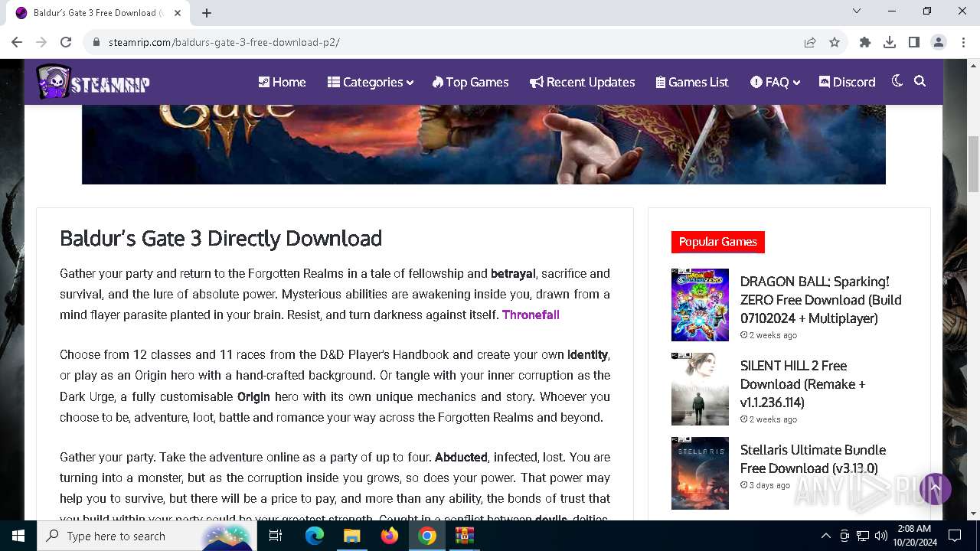
Task: Click the share page icon in address bar
Action: (810, 42)
